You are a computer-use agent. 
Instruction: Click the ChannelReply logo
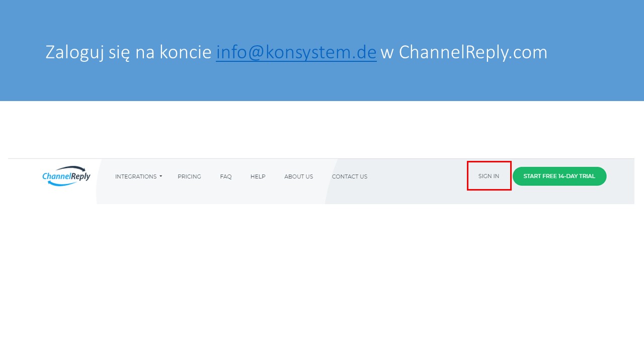tap(66, 176)
